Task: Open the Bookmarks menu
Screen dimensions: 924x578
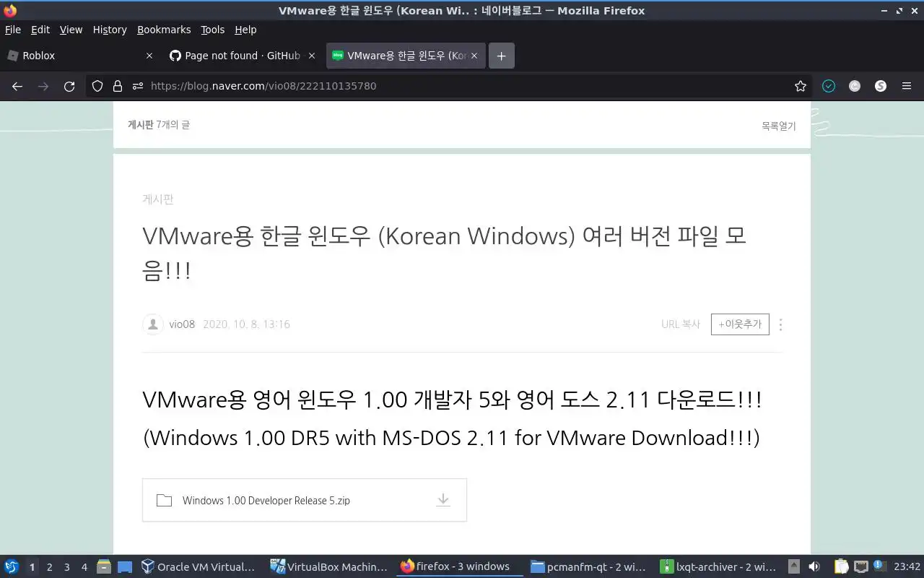Action: coord(164,30)
